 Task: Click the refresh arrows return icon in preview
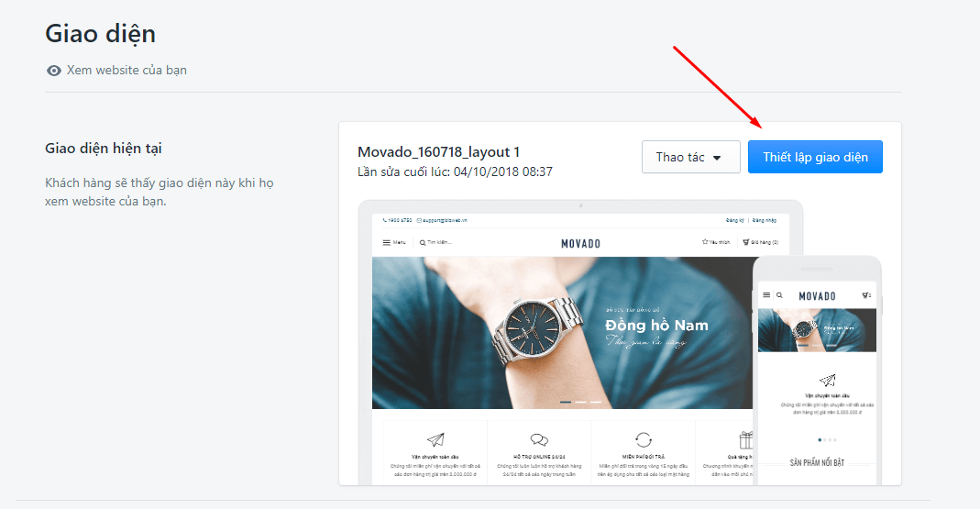click(644, 439)
